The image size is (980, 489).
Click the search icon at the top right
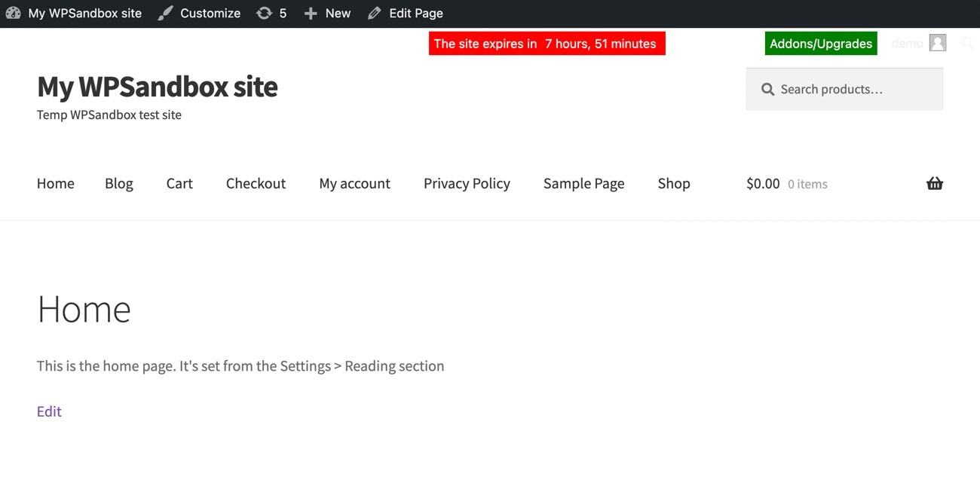[x=967, y=43]
